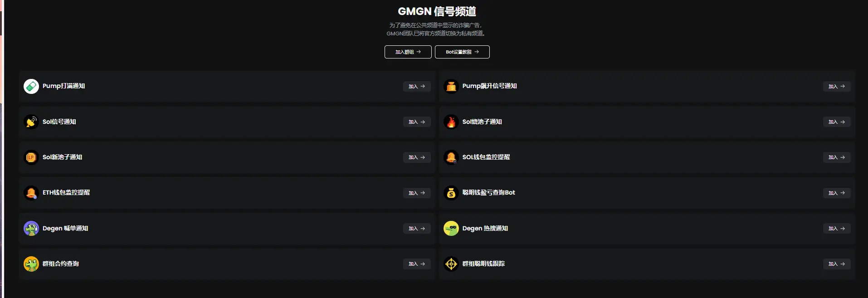
Task: Open the Bot设置教程 button
Action: click(462, 52)
